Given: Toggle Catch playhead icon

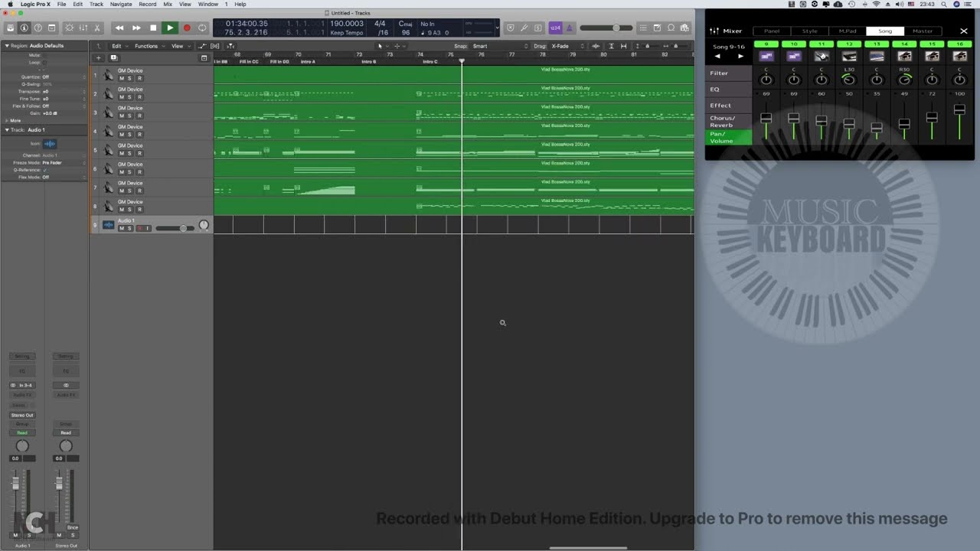Looking at the screenshot, I should [230, 46].
